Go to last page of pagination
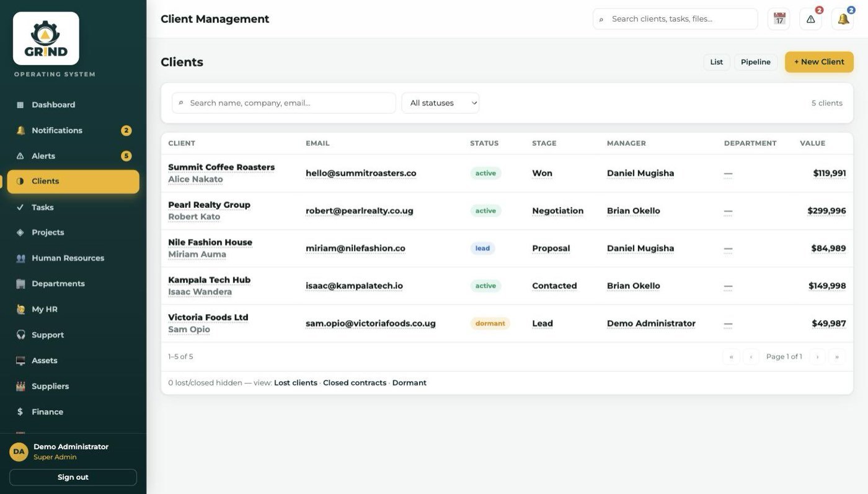 pos(837,357)
